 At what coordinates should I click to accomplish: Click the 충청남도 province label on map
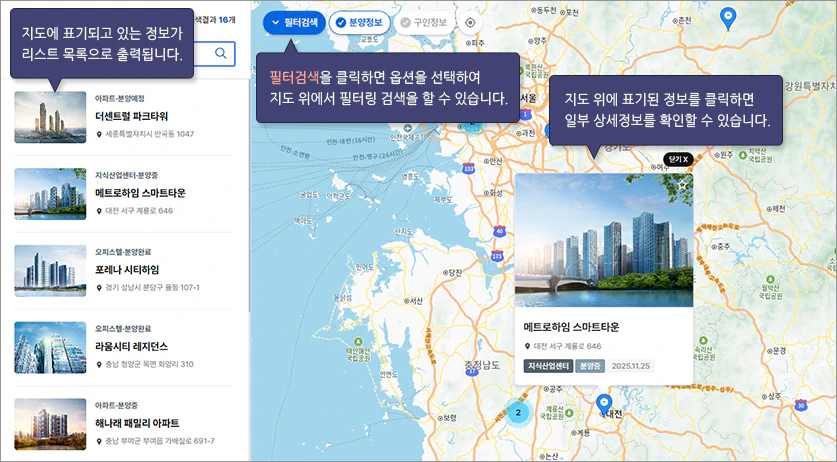[481, 365]
